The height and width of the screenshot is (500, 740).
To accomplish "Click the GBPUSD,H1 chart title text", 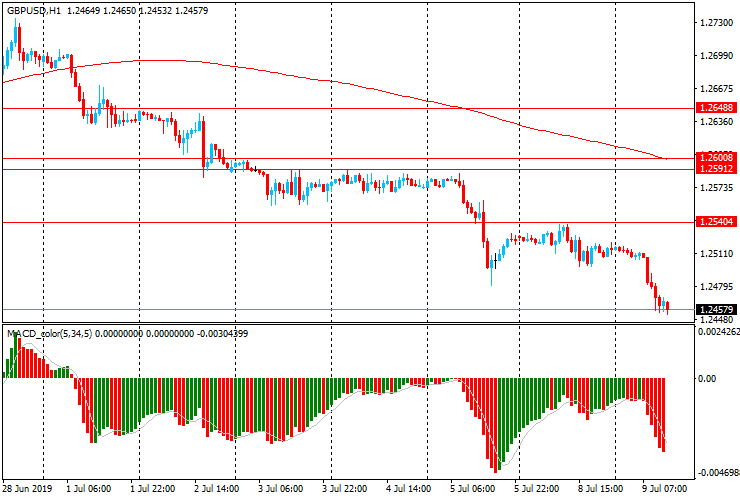I will (34, 10).
